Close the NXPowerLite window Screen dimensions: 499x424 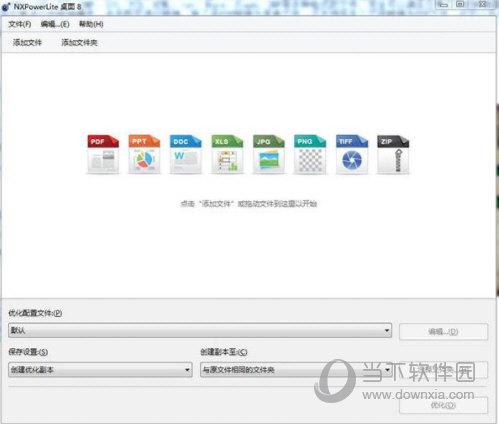click(x=482, y=4)
